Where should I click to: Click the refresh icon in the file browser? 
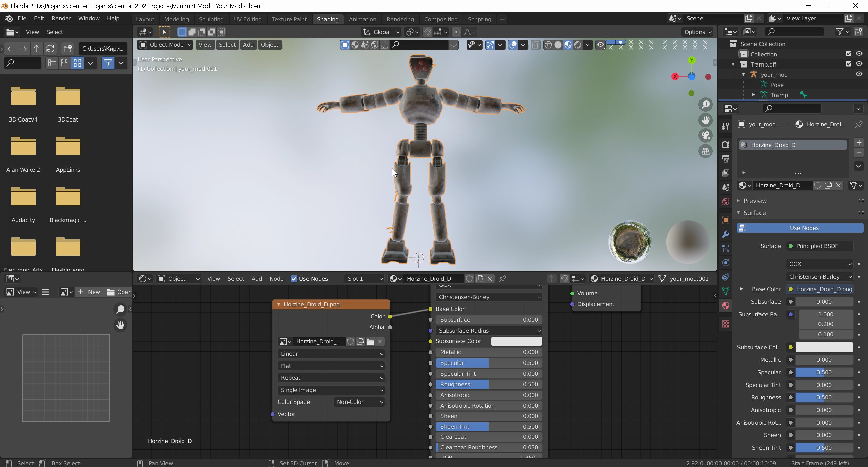50,49
